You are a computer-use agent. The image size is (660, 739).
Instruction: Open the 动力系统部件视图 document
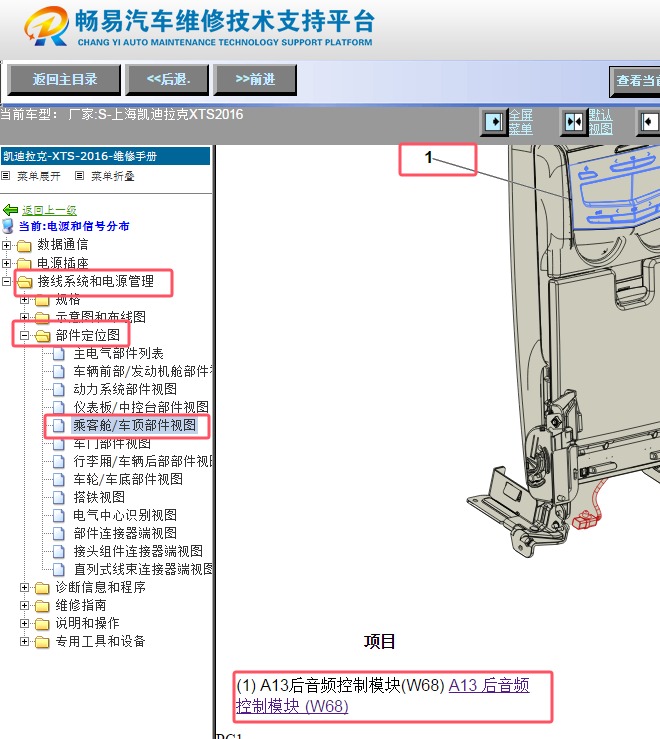[125, 389]
